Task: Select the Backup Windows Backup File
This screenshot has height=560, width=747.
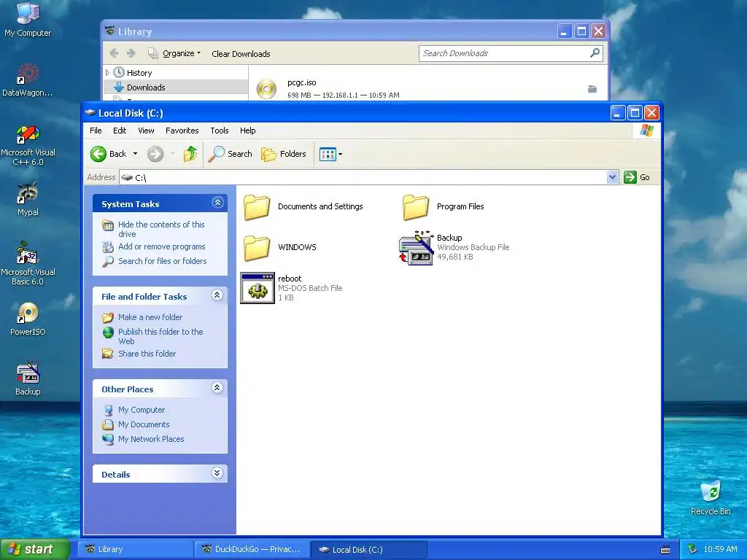Action: [x=454, y=248]
